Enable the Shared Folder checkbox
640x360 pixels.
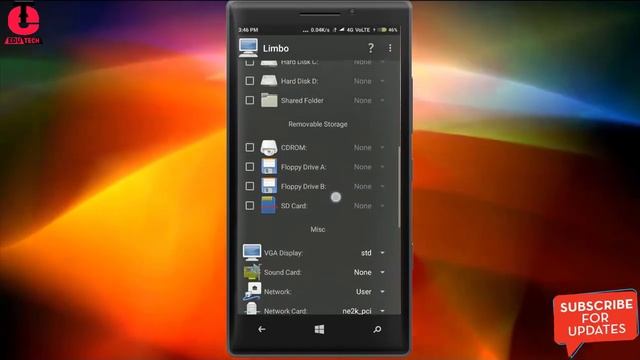(x=249, y=100)
